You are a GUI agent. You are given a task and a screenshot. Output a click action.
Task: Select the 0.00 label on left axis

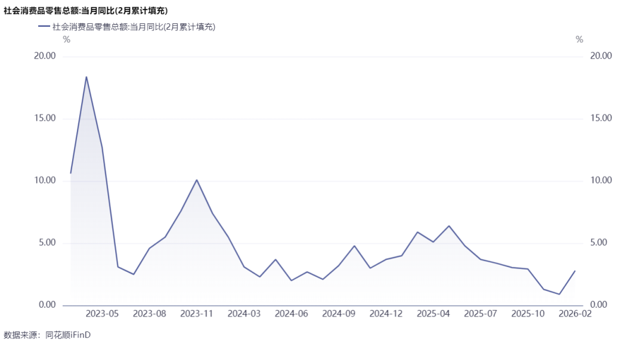[47, 305]
